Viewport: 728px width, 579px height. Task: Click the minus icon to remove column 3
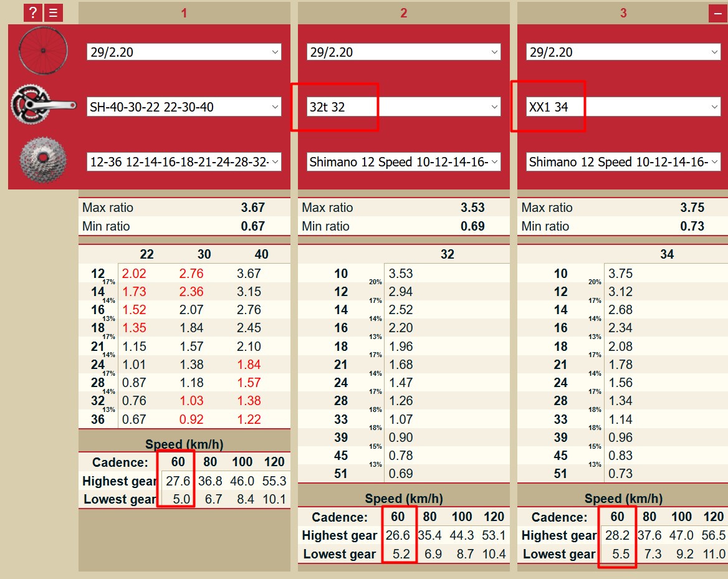[x=717, y=14]
